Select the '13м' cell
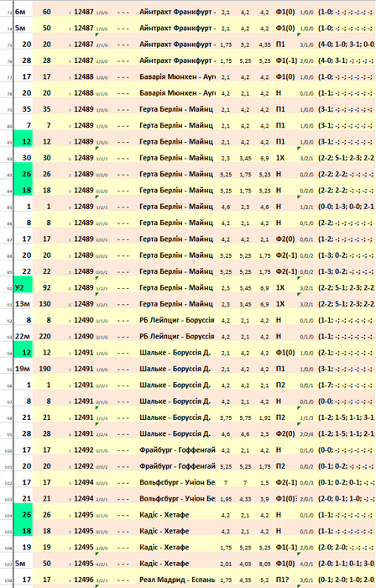 [x=23, y=304]
